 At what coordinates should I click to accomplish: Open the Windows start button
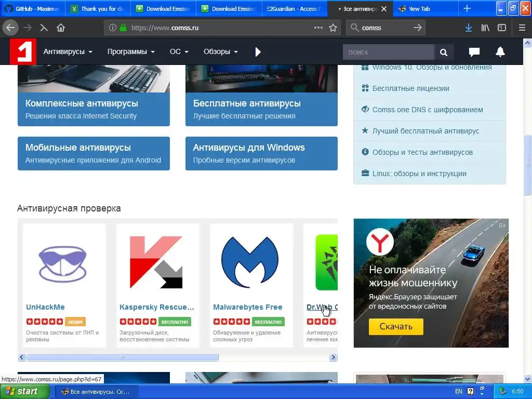24,392
